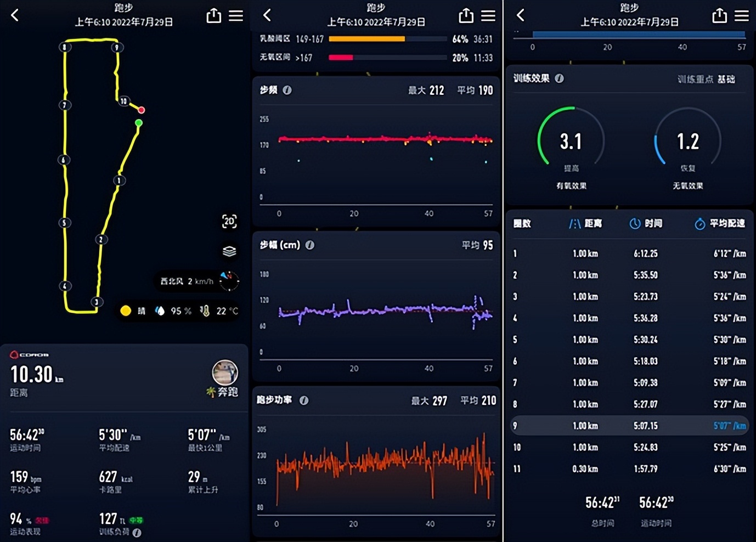Sort laps by 距离 column header
Viewport: 756px width, 542px height.
[x=585, y=223]
